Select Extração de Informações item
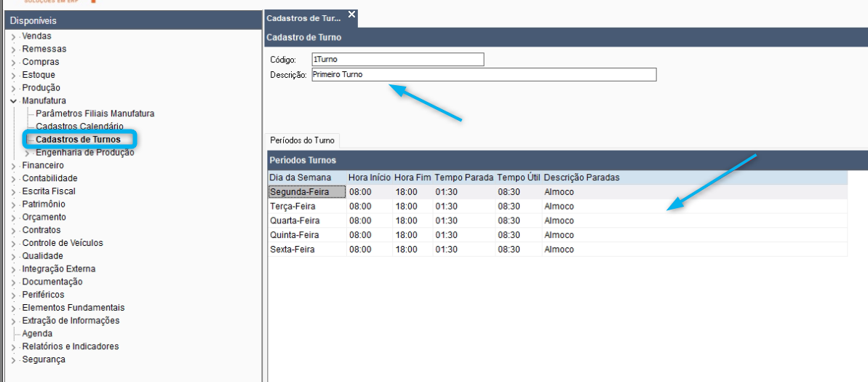This screenshot has width=868, height=382. tap(71, 321)
